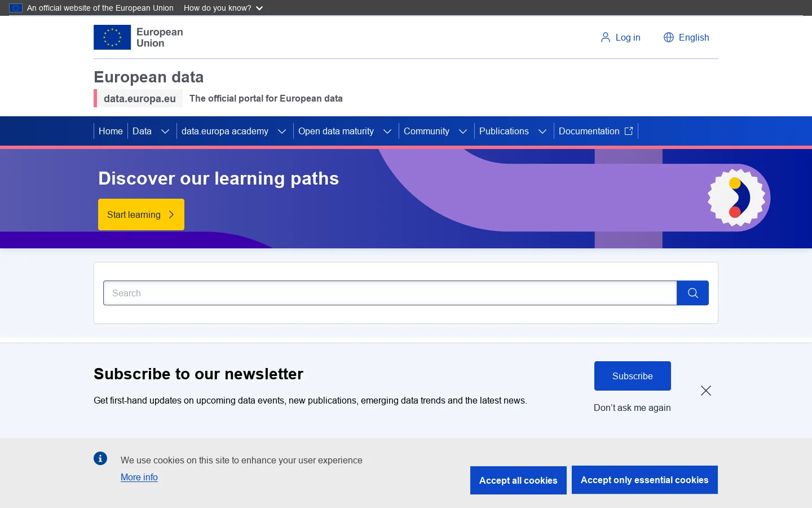
Task: Close the newsletter subscription banner
Action: coord(706,391)
